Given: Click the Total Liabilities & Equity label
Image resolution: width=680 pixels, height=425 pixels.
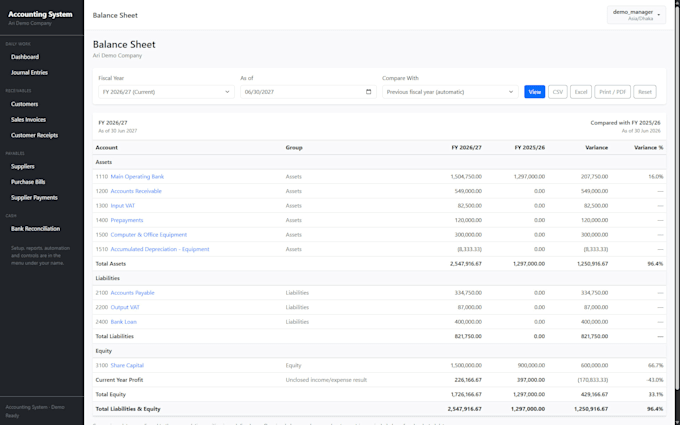Looking at the screenshot, I should coord(128,409).
